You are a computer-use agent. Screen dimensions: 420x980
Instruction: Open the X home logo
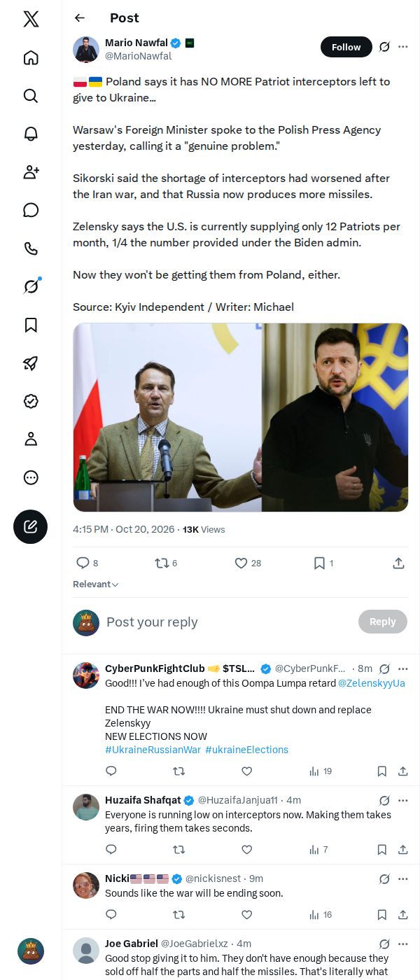click(31, 19)
